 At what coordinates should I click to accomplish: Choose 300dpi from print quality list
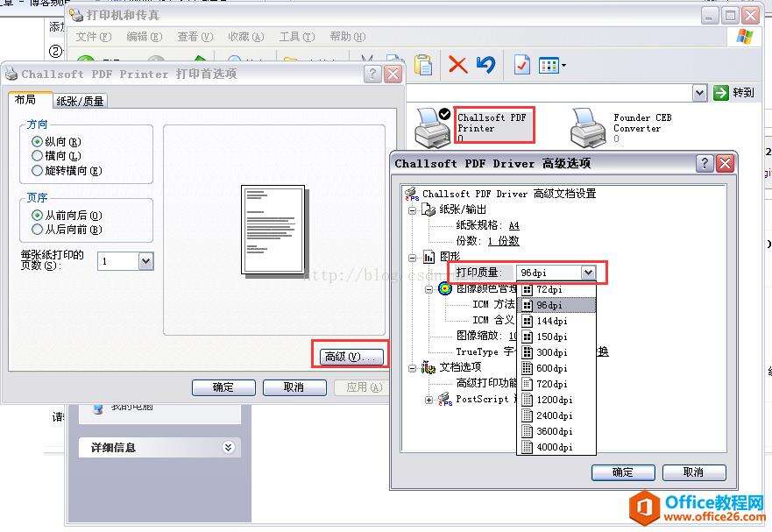point(556,352)
